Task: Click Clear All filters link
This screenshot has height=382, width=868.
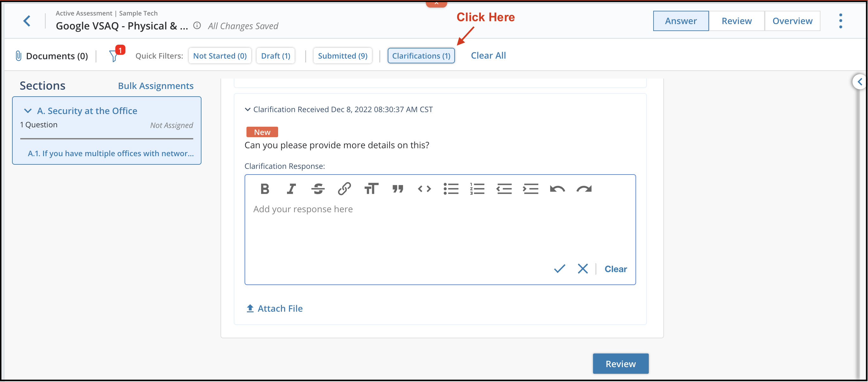Action: 488,55
